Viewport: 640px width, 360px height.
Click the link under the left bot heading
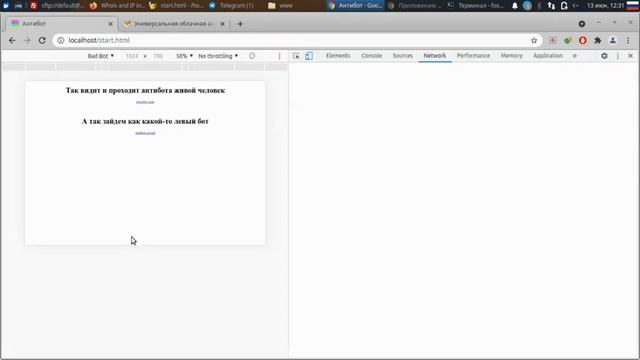[x=145, y=133]
